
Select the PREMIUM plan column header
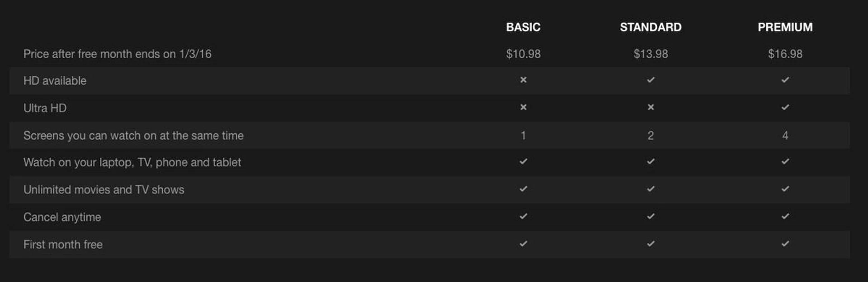[x=785, y=27]
